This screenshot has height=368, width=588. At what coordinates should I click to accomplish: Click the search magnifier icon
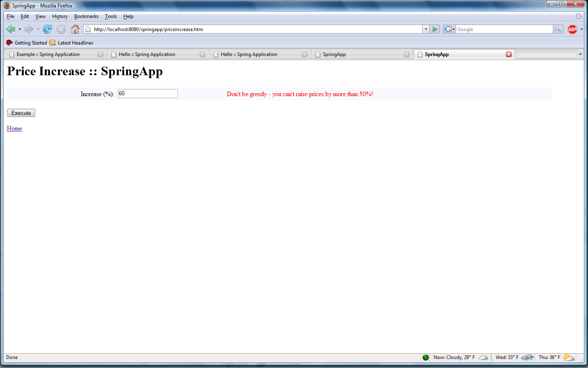click(558, 29)
